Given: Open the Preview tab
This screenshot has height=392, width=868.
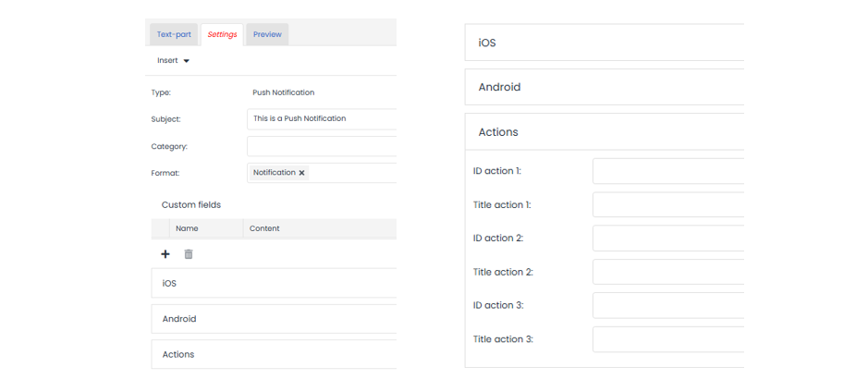Looking at the screenshot, I should [267, 35].
